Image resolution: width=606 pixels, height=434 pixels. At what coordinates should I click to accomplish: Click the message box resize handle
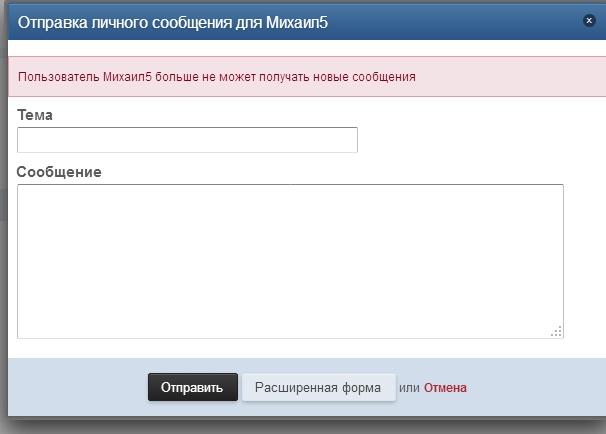(x=557, y=332)
